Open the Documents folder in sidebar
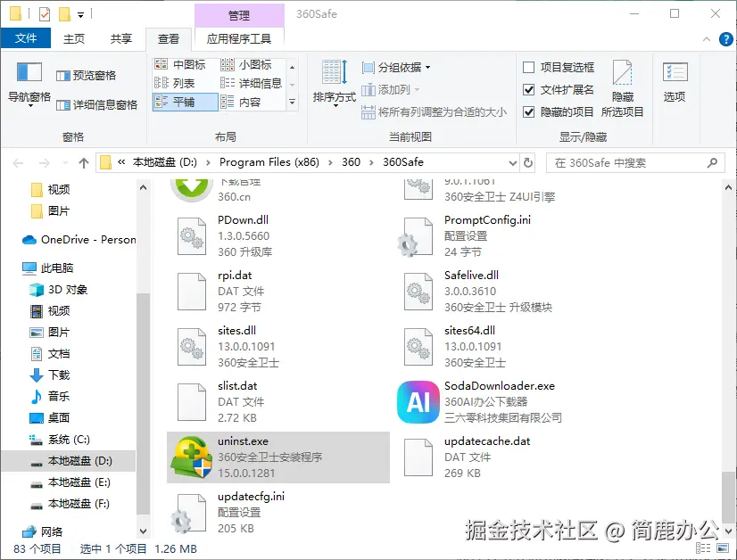This screenshot has height=560, width=737. (x=50, y=354)
